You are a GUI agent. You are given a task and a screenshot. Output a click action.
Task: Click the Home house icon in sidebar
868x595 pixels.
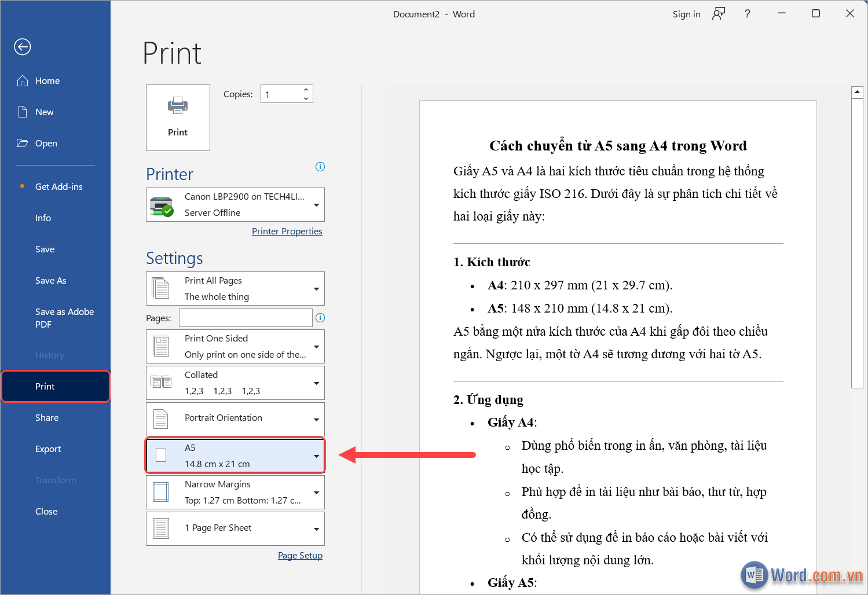23,81
